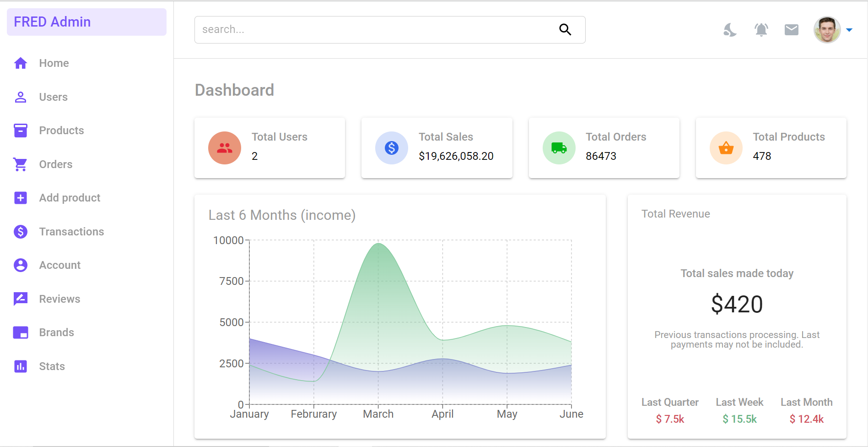Click the FRED Admin logo link

pos(52,22)
